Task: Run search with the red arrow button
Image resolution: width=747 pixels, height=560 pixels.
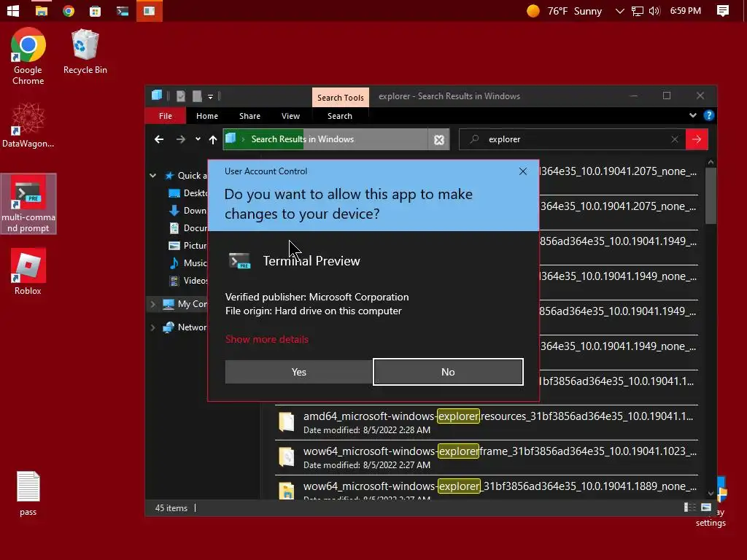Action: click(x=697, y=139)
